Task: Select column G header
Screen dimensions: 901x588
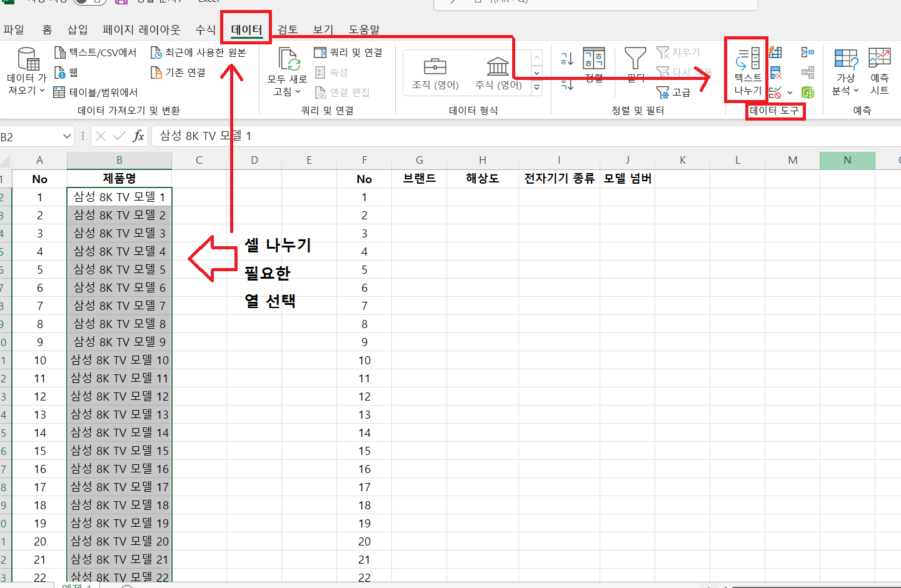Action: click(x=420, y=160)
